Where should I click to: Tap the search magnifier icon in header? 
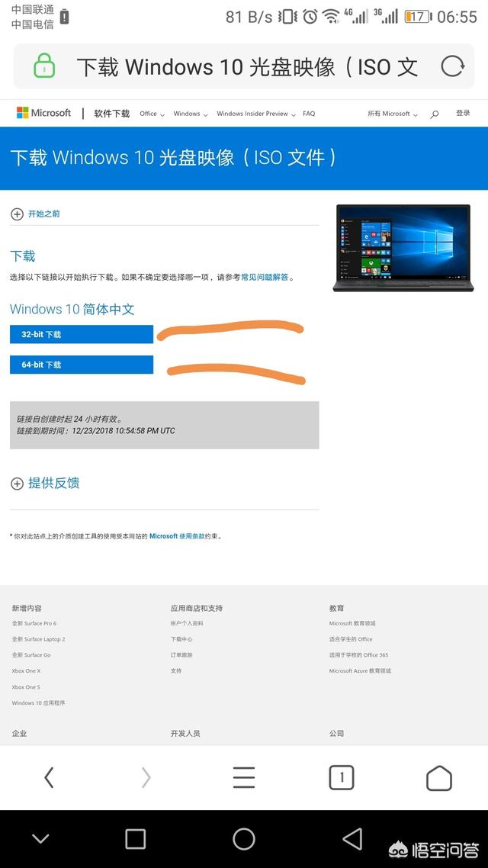coord(435,114)
